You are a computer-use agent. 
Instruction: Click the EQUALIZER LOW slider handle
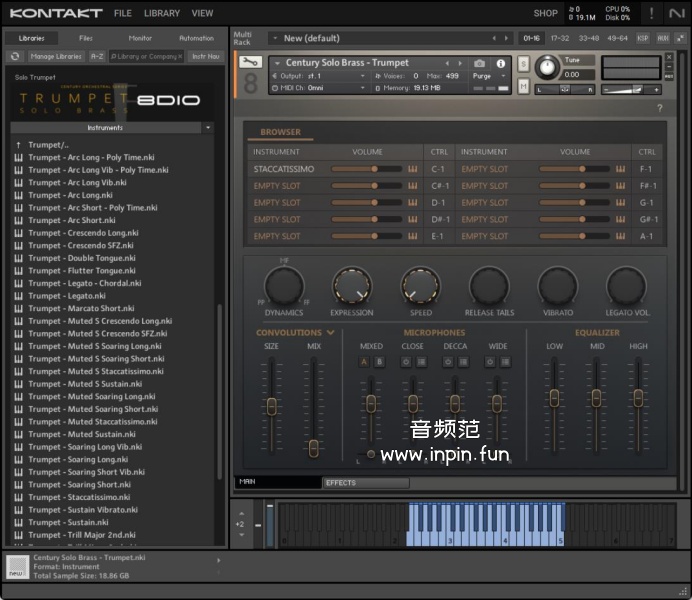(x=554, y=397)
